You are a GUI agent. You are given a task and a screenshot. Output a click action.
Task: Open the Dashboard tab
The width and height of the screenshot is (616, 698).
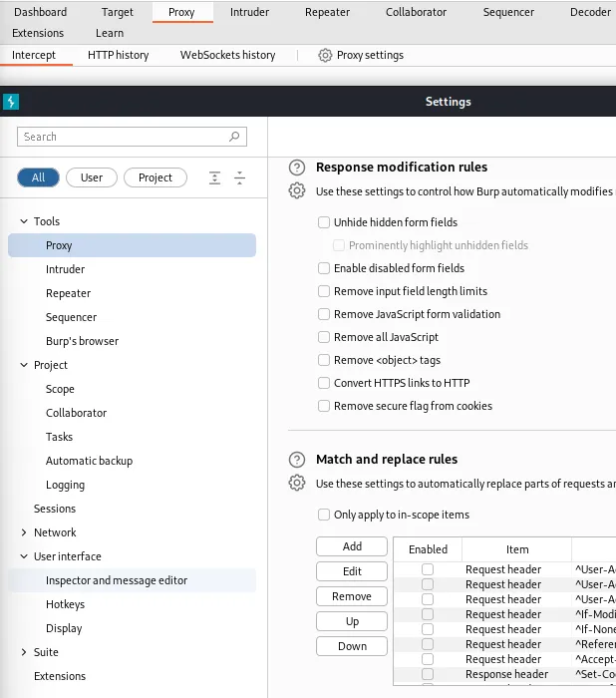pos(41,12)
